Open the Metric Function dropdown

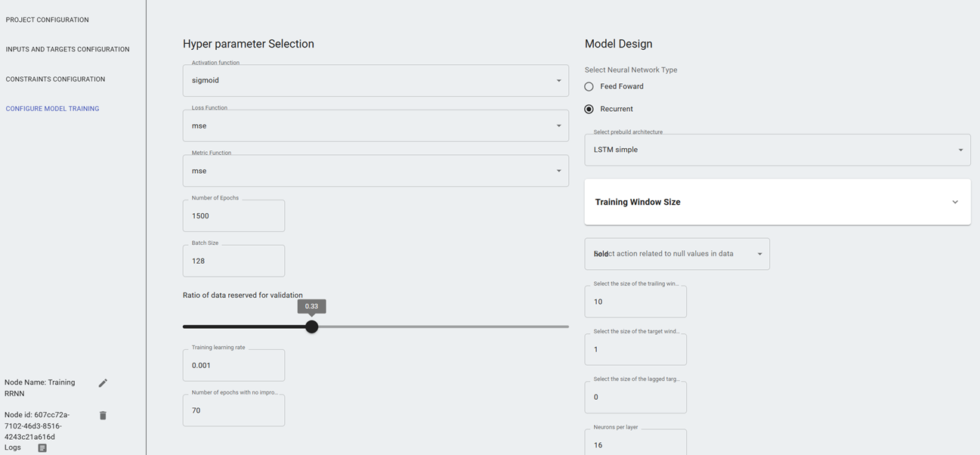(375, 171)
